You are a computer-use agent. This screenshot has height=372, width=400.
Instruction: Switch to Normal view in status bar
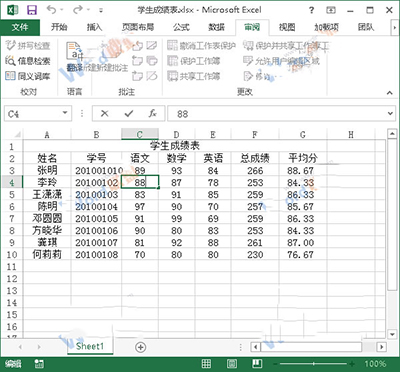click(x=206, y=364)
